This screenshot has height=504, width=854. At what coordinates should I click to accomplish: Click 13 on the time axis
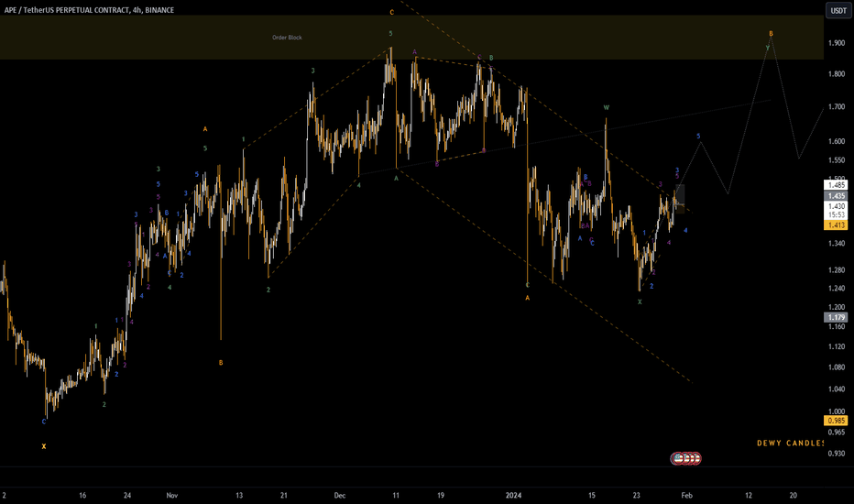239,495
